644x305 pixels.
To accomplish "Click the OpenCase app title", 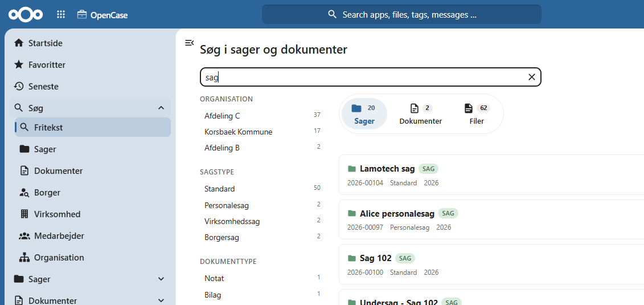I will (109, 15).
